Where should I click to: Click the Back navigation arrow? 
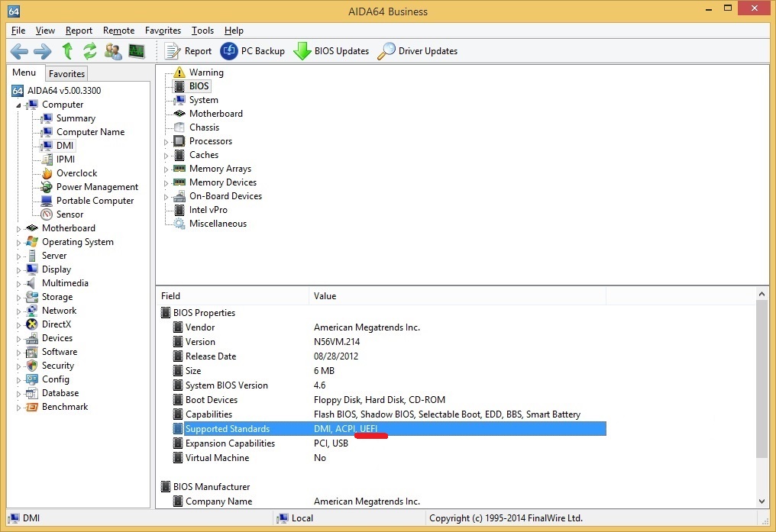[19, 51]
